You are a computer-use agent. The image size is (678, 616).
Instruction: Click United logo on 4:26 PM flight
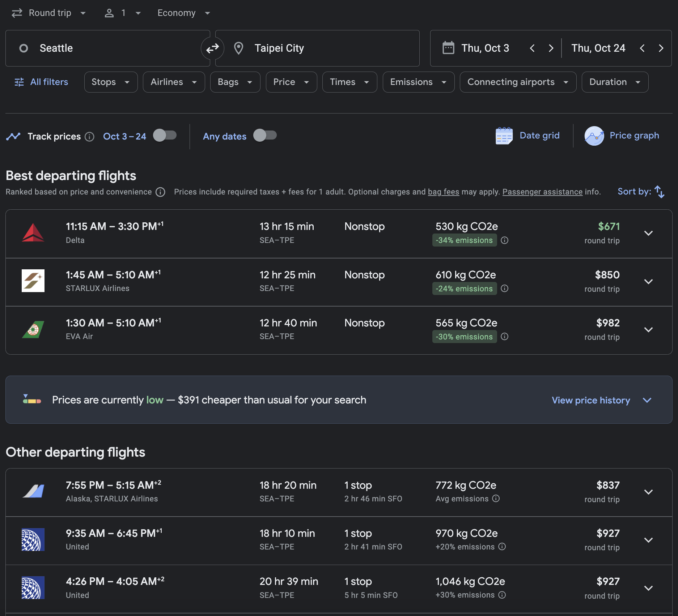33,588
